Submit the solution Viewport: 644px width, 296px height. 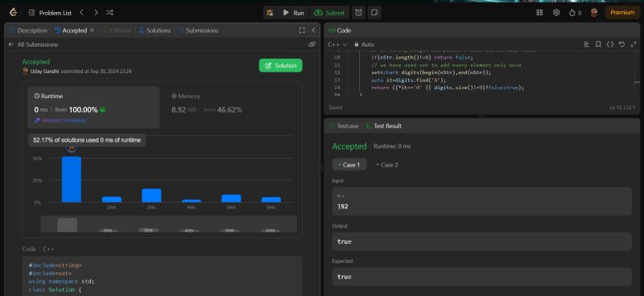[329, 13]
